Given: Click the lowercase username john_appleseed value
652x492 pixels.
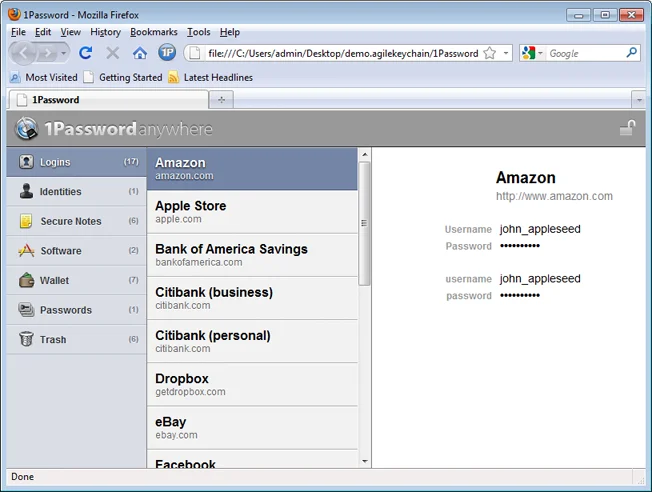Looking at the screenshot, I should (540, 279).
